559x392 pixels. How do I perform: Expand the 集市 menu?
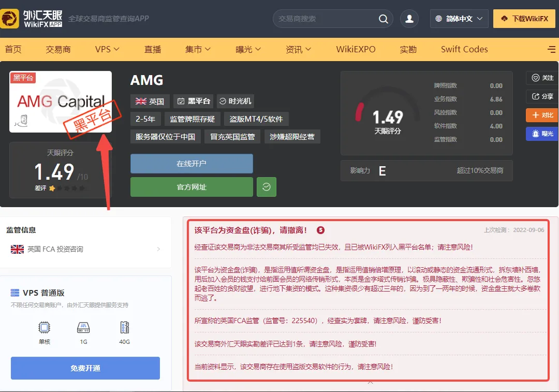click(x=198, y=49)
